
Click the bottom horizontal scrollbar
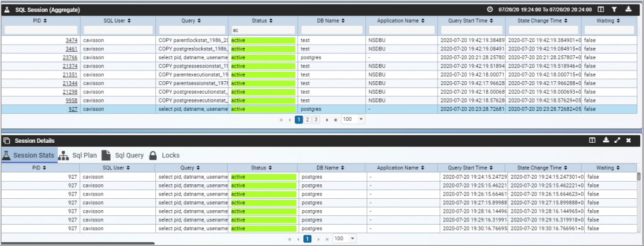click(x=78, y=243)
